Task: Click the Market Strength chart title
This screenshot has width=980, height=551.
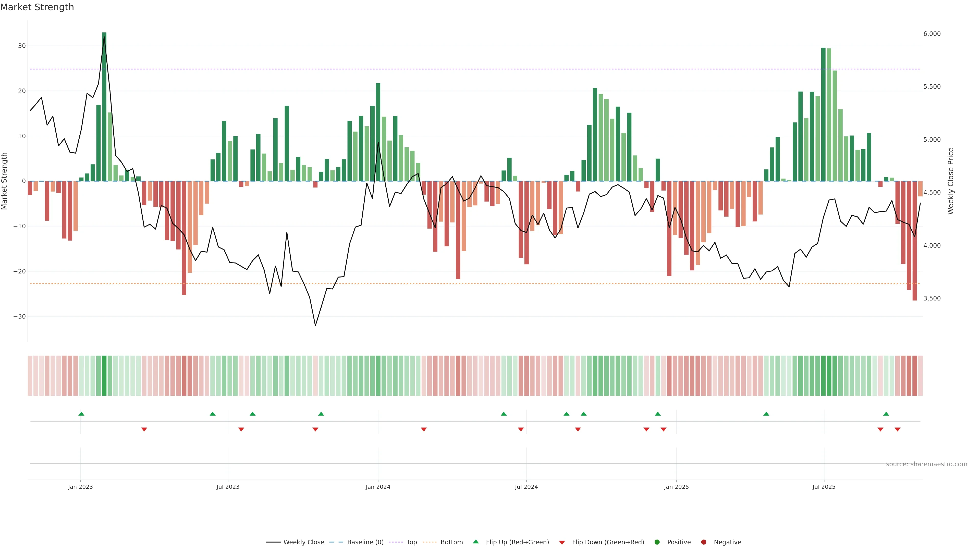Action: coord(37,7)
